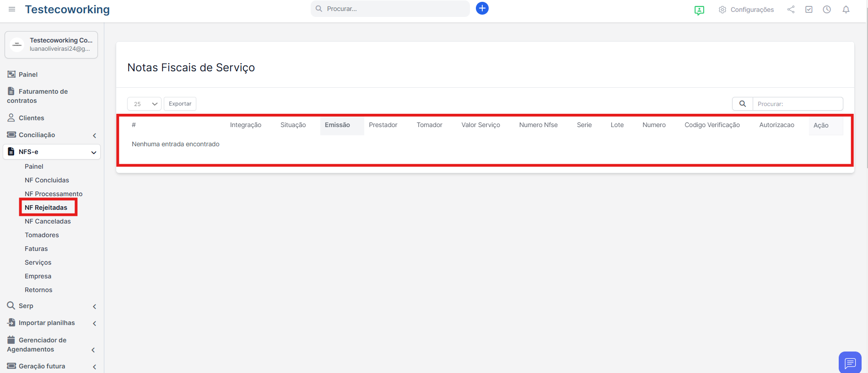
Task: Open the green support chat icon
Action: tap(699, 10)
